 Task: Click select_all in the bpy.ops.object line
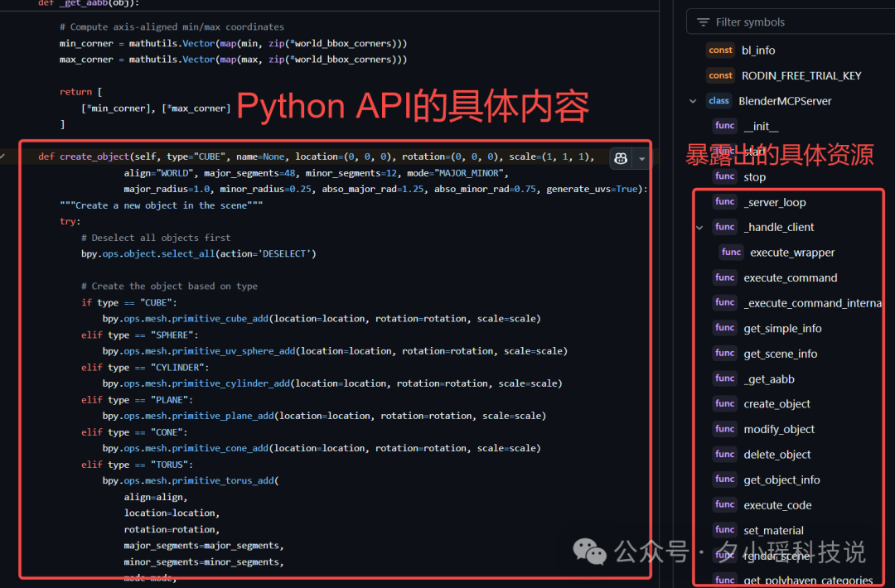coord(188,253)
